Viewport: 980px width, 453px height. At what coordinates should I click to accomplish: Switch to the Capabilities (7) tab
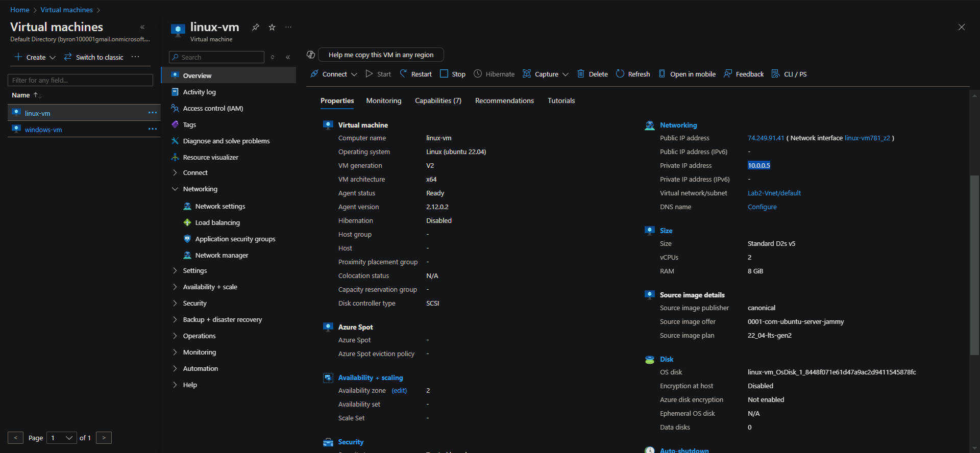pyautogui.click(x=438, y=100)
